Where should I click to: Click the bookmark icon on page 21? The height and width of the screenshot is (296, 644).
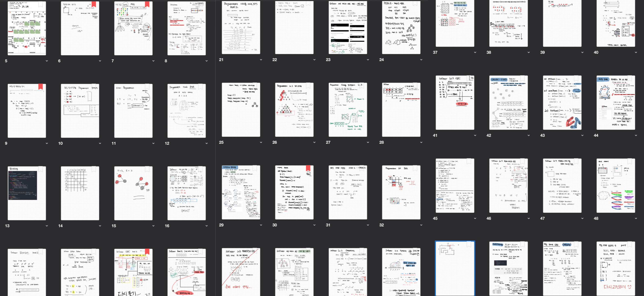point(255,3)
